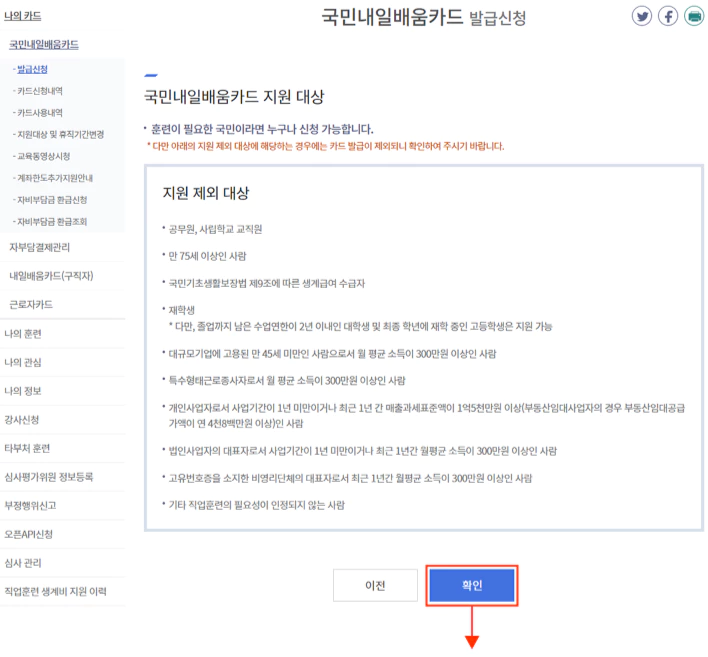
Task: Open 카드사용내역 in sidebar
Action: pos(40,112)
